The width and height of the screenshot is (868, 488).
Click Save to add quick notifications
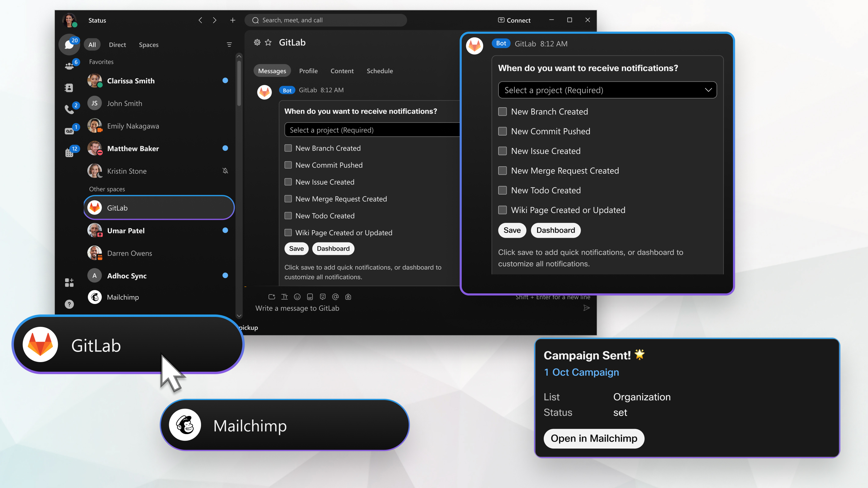click(511, 230)
